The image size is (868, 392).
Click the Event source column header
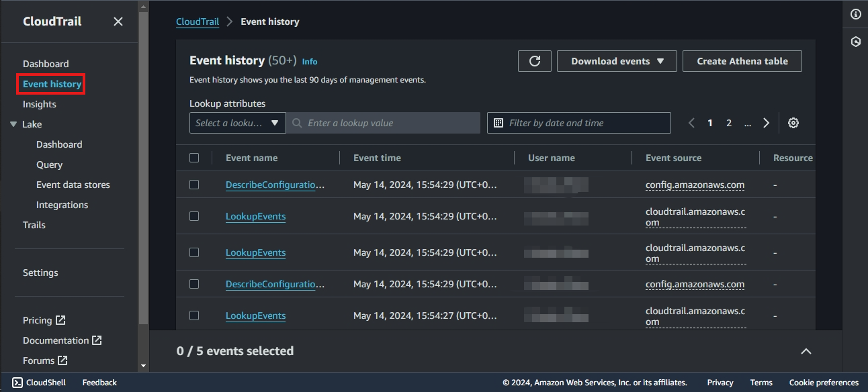click(x=673, y=158)
